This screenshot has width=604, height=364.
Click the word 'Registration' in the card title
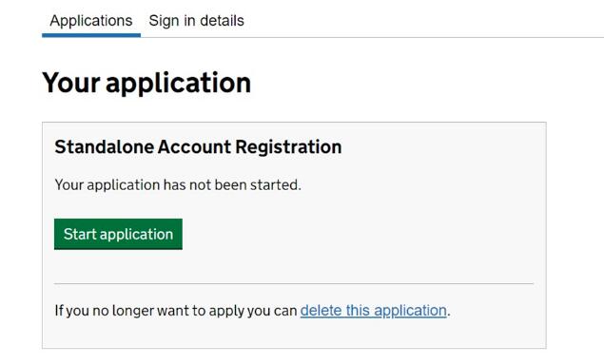click(288, 146)
